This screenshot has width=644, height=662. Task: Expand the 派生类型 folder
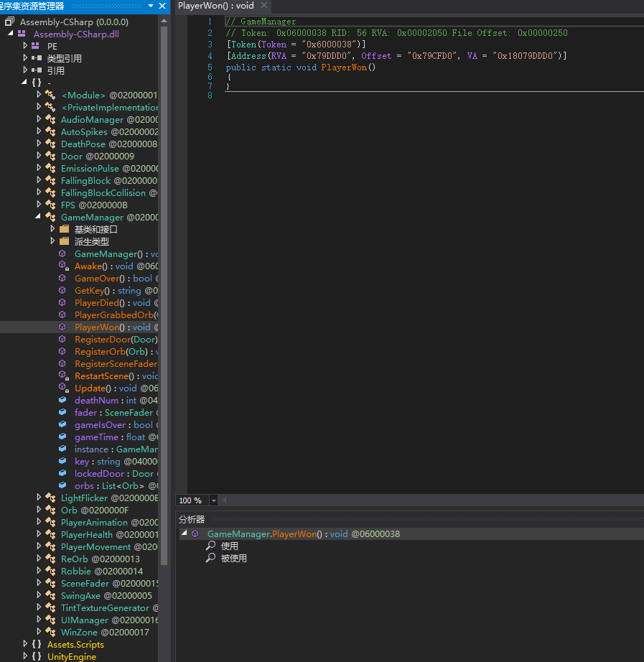pyautogui.click(x=52, y=242)
